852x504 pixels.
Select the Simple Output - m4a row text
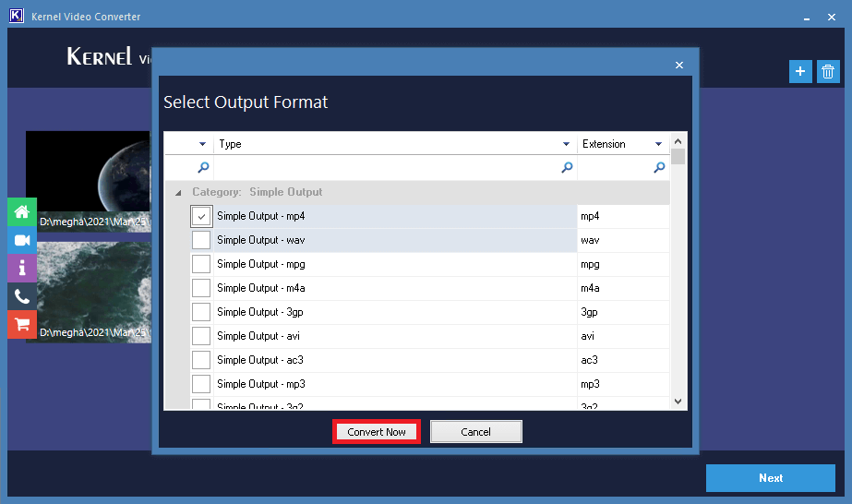[261, 288]
